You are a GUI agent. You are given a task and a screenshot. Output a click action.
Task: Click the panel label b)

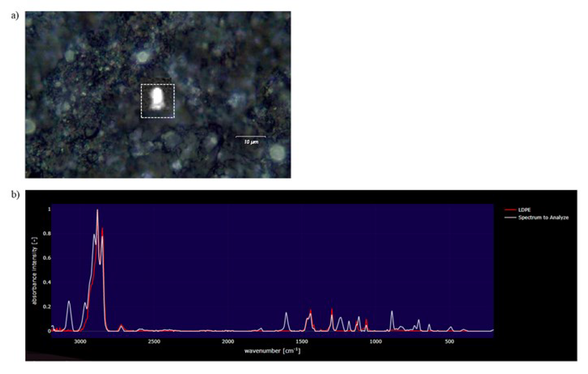pos(15,194)
